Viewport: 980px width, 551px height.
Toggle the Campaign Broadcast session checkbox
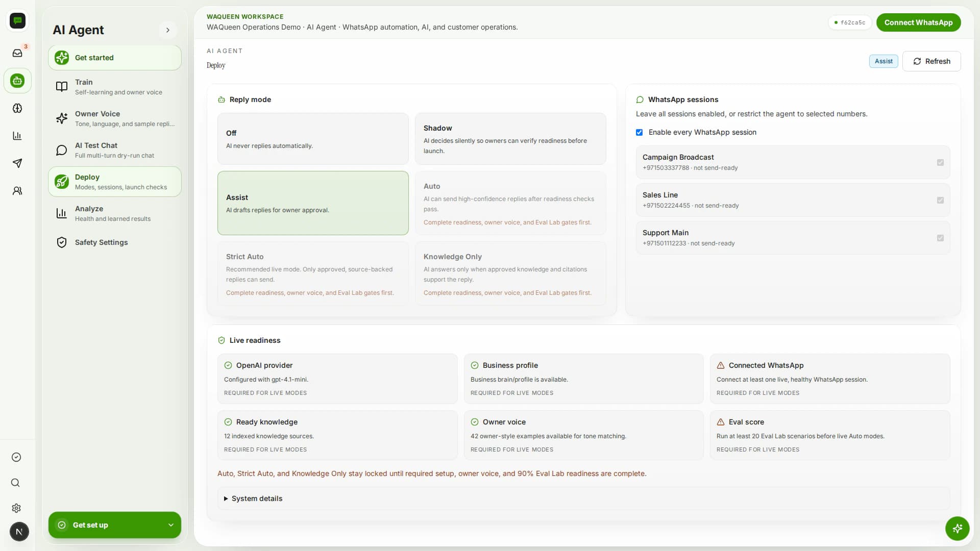tap(940, 162)
